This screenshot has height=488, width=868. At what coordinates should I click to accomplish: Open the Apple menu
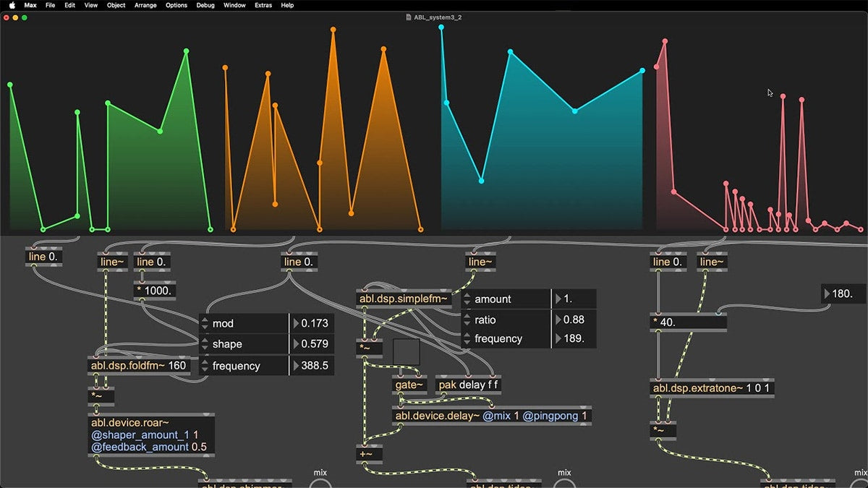[x=12, y=5]
